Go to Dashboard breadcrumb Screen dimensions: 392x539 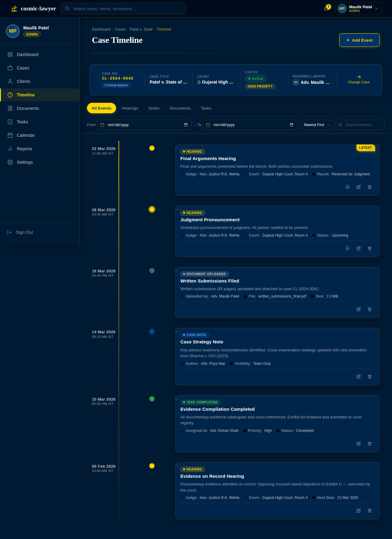101,29
